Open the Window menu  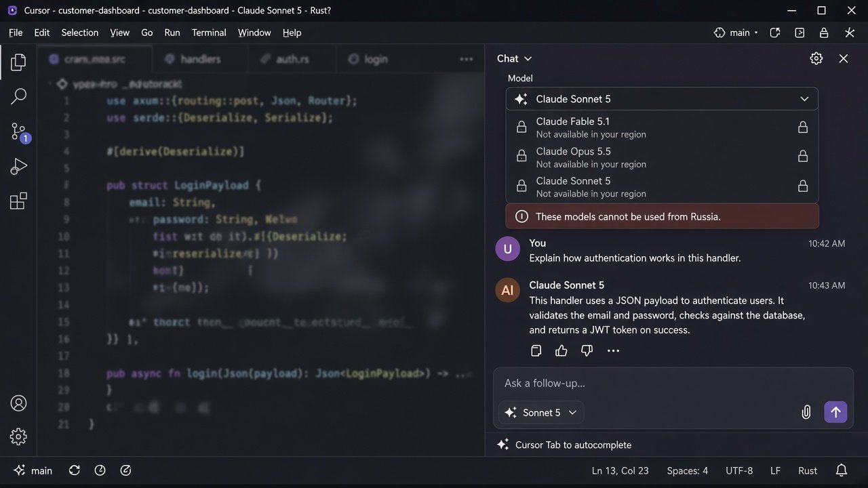[254, 33]
